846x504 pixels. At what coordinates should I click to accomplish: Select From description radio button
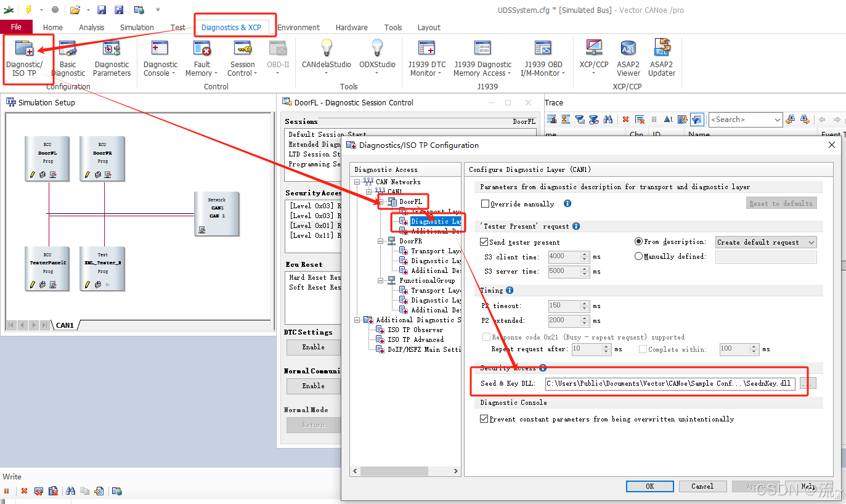pos(638,242)
